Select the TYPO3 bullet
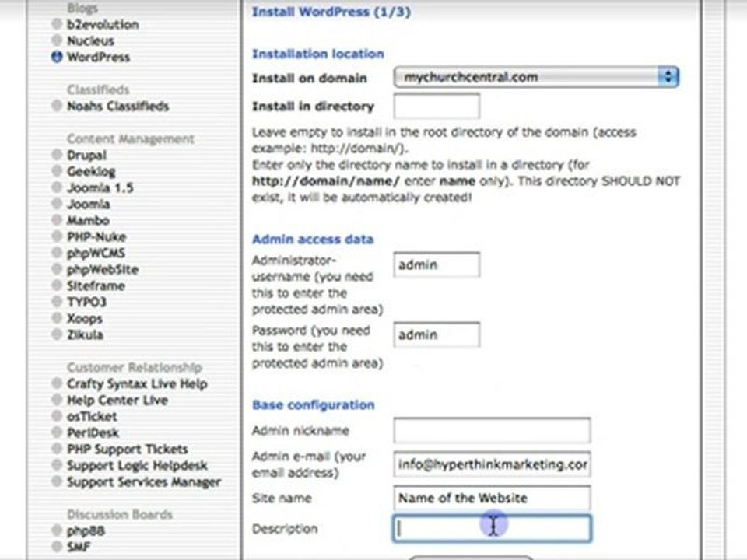Viewport: 747px width, 560px height. coord(57,302)
